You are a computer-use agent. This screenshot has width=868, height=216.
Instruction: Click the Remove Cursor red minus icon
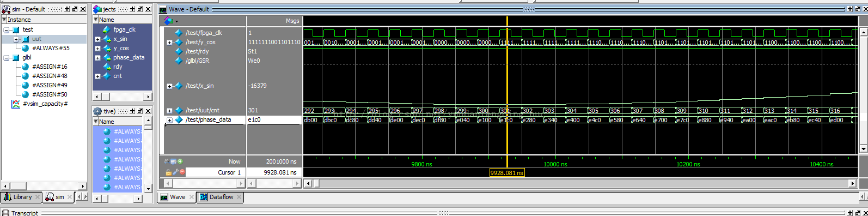(x=182, y=172)
